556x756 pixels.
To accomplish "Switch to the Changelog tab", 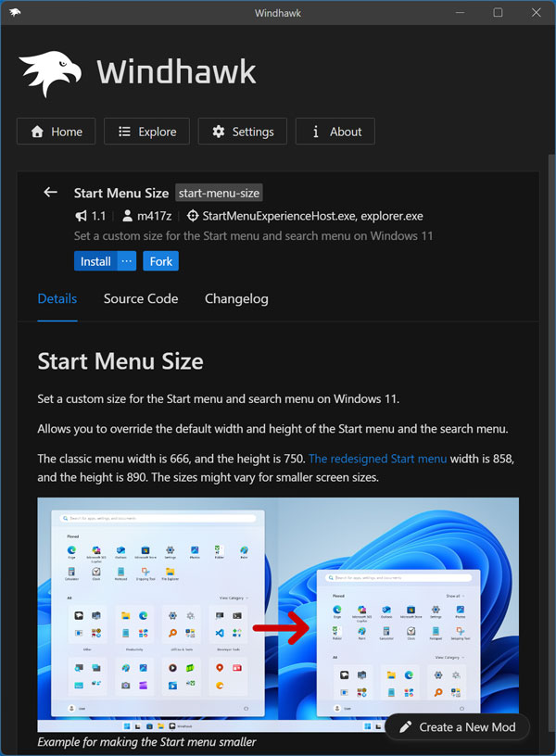I will (x=236, y=299).
